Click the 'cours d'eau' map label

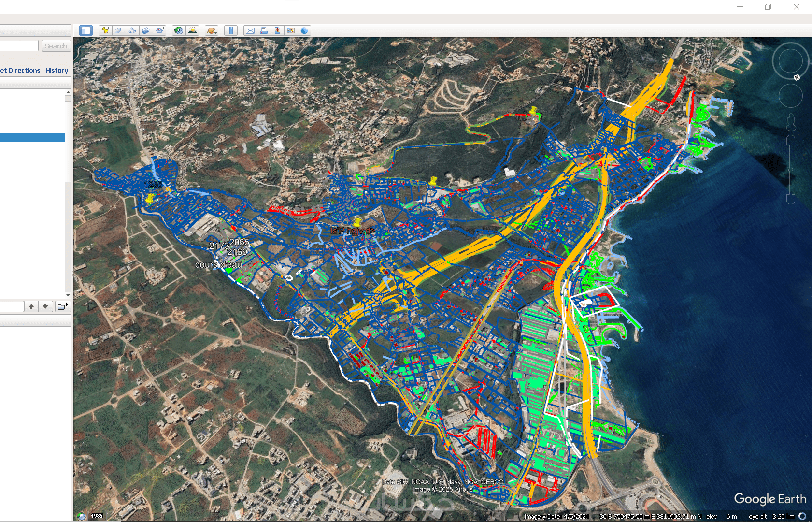[218, 265]
